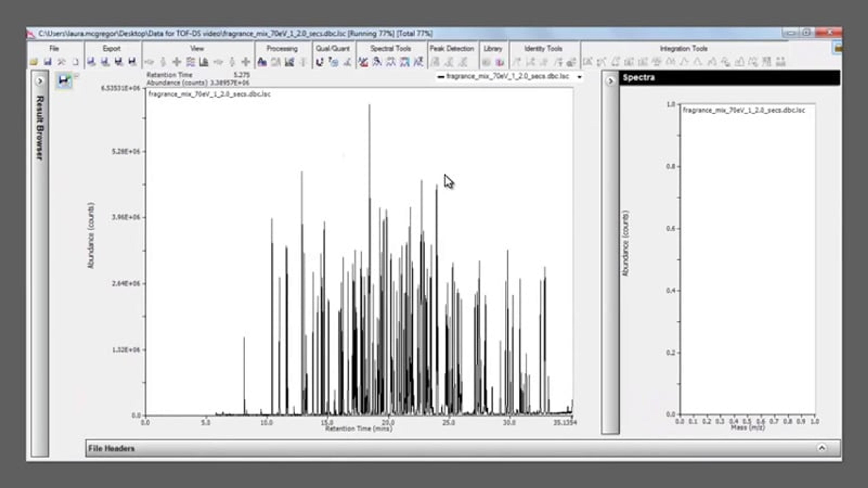Collapse the Spectra panel arrow
The width and height of the screenshot is (868, 488).
(610, 81)
